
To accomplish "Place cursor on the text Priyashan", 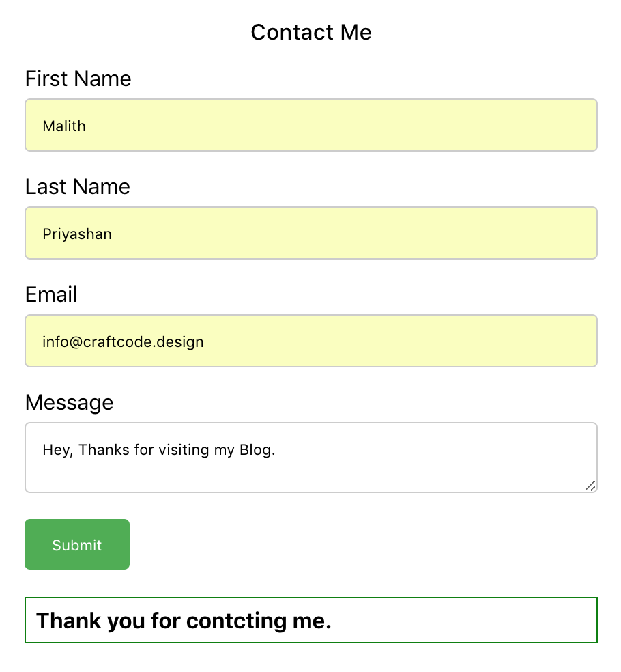I will pos(77,234).
